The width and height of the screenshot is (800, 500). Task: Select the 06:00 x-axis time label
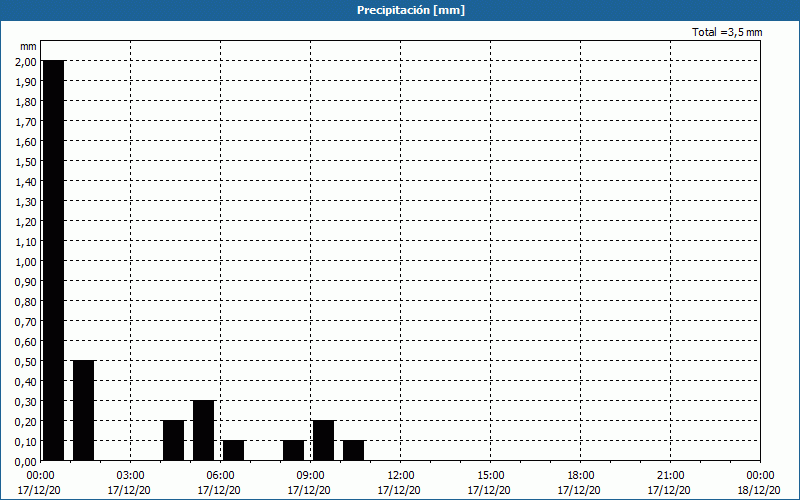click(x=220, y=476)
